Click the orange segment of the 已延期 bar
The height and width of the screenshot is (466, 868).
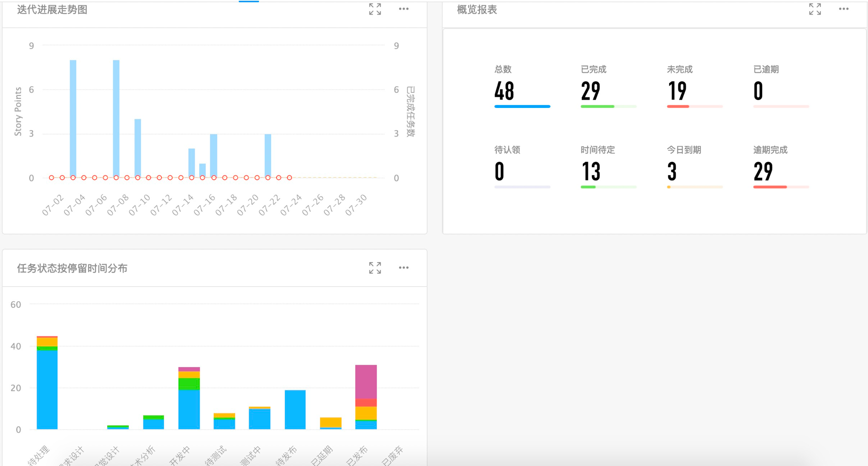(331, 422)
